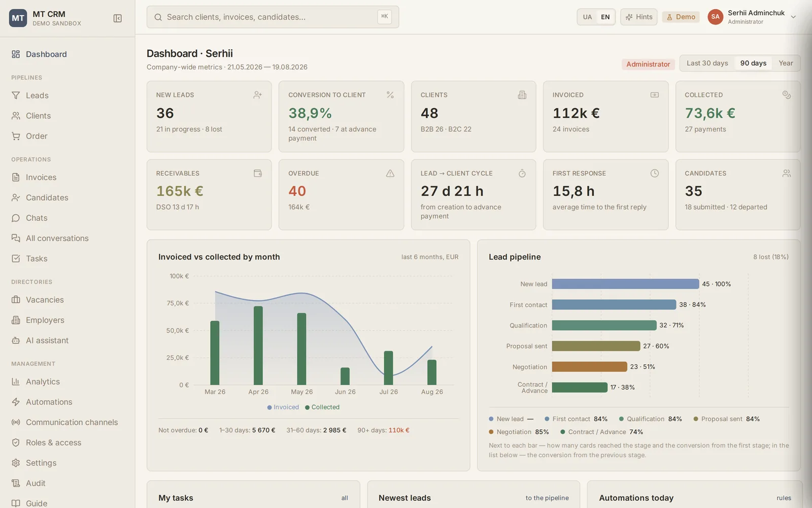Click the Guide book icon
Screen dimensions: 812x508
pos(16,503)
